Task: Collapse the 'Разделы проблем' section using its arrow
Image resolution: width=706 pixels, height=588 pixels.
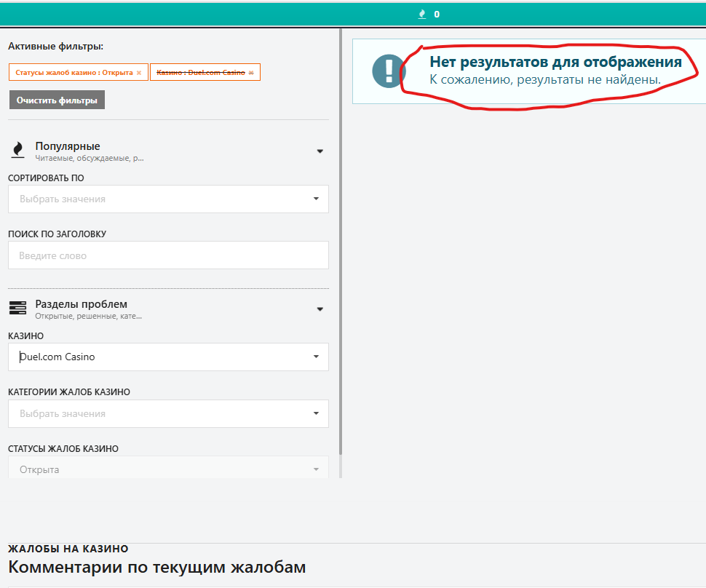Action: [320, 309]
